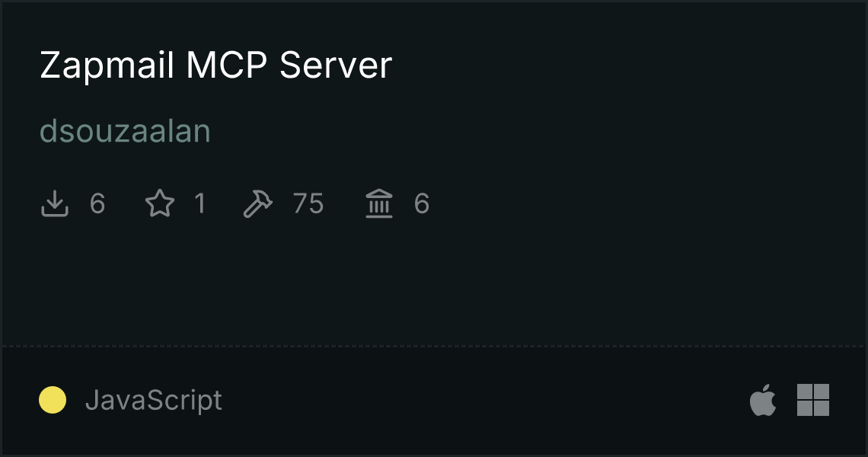Click the tools count 75
868x457 pixels.
308,203
